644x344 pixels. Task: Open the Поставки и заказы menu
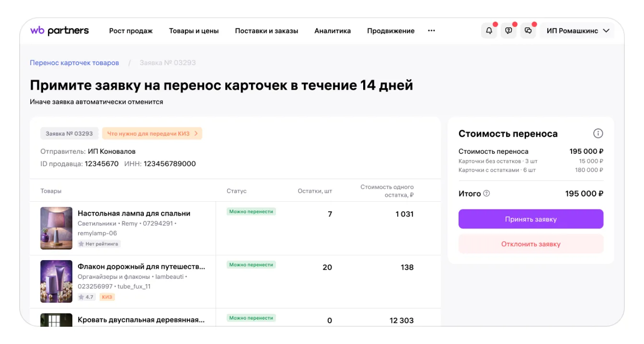pyautogui.click(x=266, y=31)
